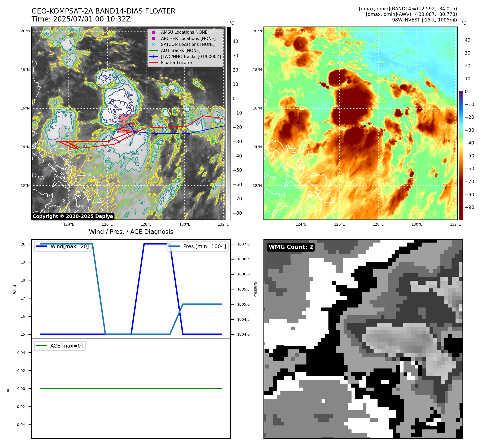The height and width of the screenshot is (448, 481).
Task: Click the green line sample beside ADT Tracks
Action: point(153,50)
